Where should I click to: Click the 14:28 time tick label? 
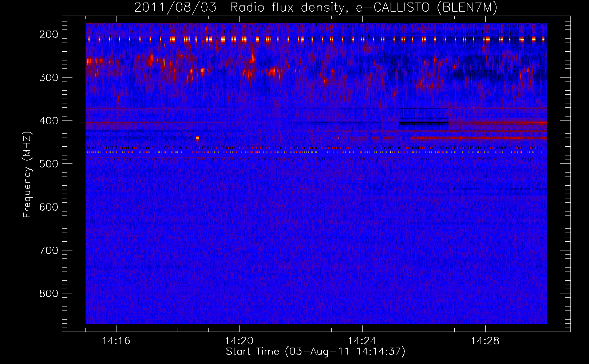coord(485,341)
